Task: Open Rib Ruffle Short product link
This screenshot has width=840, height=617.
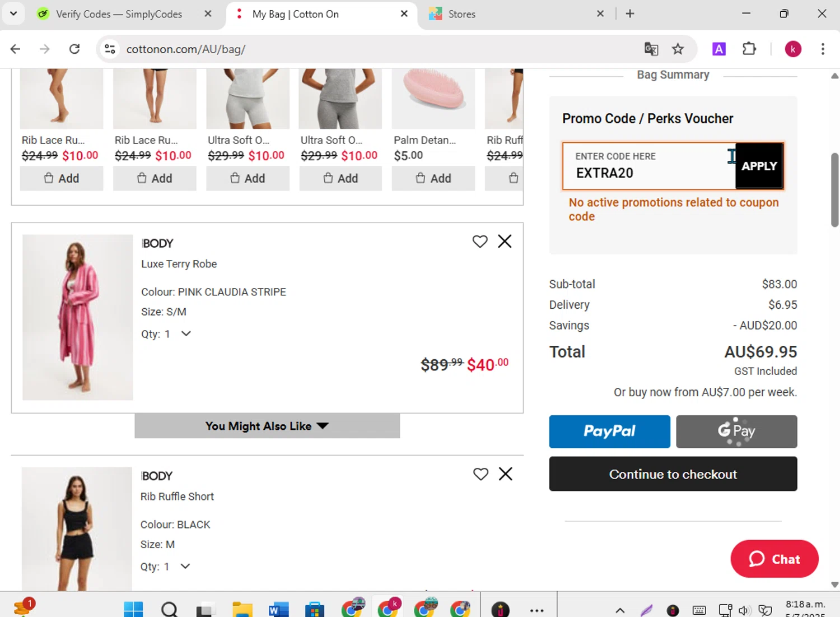Action: click(x=177, y=497)
